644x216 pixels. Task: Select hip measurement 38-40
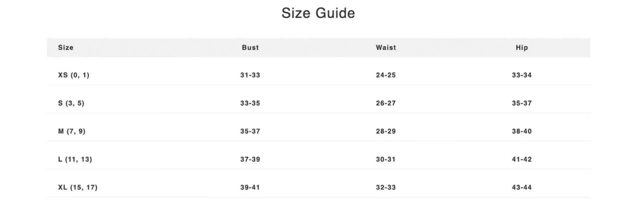click(522, 131)
